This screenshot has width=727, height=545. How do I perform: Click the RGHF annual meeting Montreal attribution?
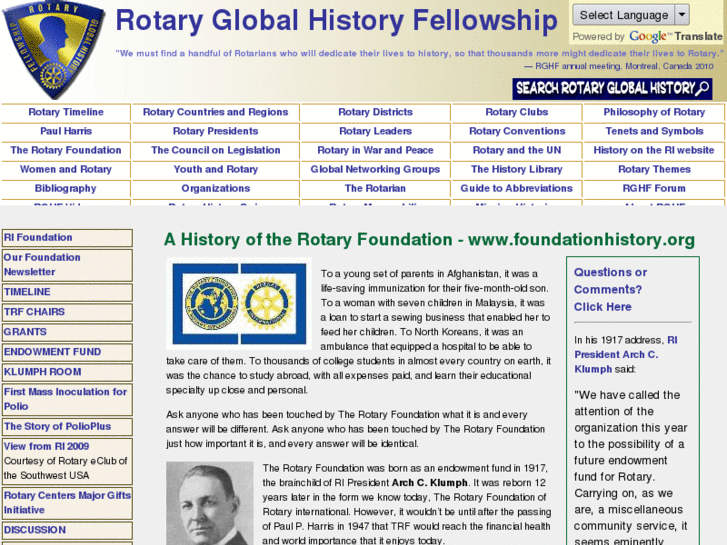(619, 66)
